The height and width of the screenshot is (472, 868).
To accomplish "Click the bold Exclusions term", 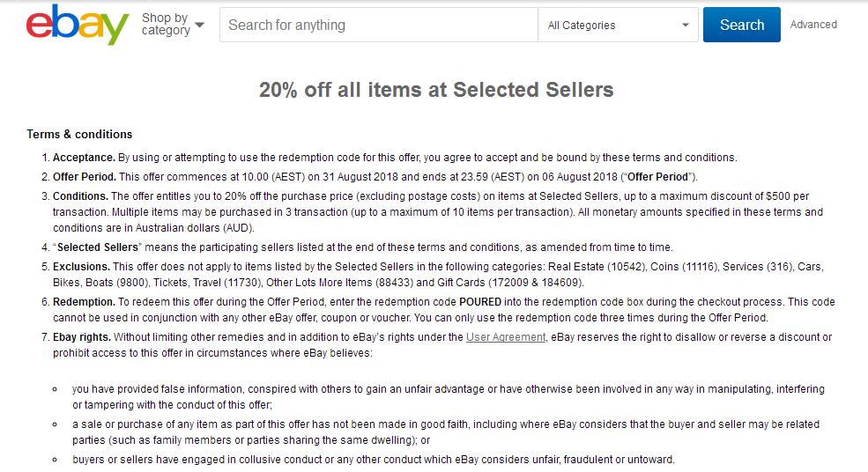I will (x=81, y=267).
